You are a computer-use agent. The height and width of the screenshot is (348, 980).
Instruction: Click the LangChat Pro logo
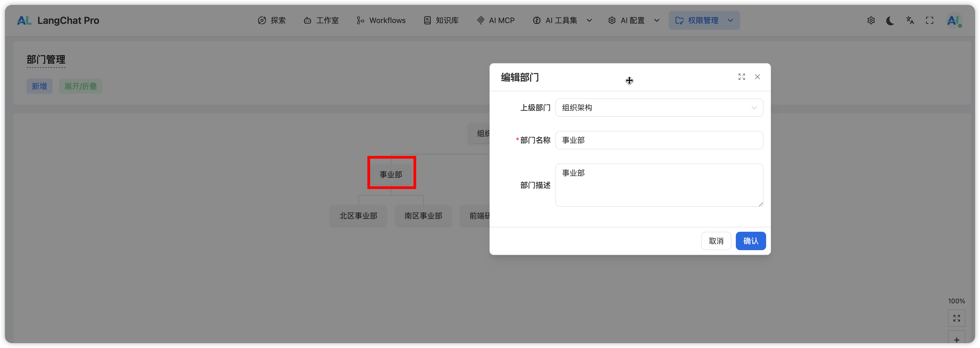click(58, 21)
